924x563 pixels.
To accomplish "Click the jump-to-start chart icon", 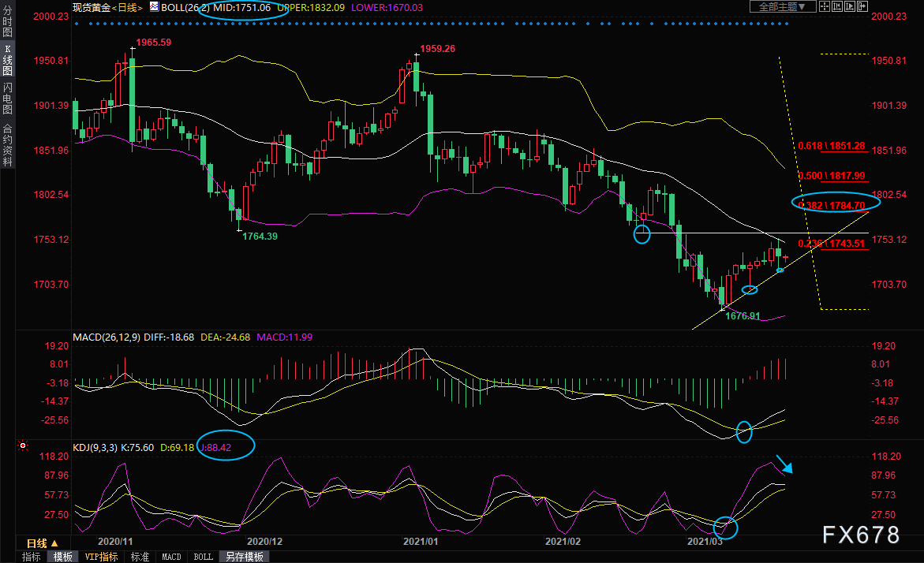I will [837, 6].
